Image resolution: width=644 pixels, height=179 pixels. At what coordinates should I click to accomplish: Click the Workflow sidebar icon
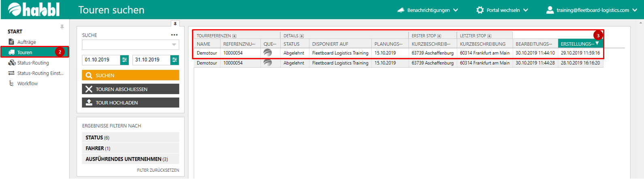pyautogui.click(x=11, y=84)
